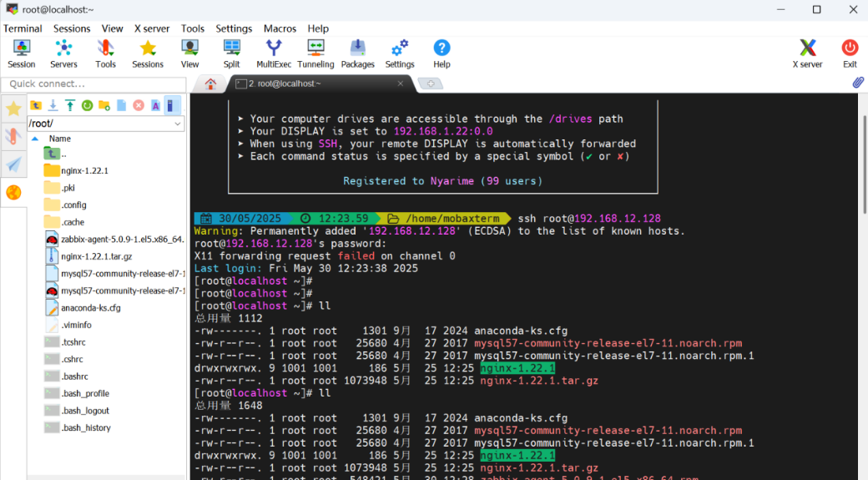Screen dimensions: 868x480
Task: Click the Split terminal toolbar button
Action: click(x=231, y=54)
